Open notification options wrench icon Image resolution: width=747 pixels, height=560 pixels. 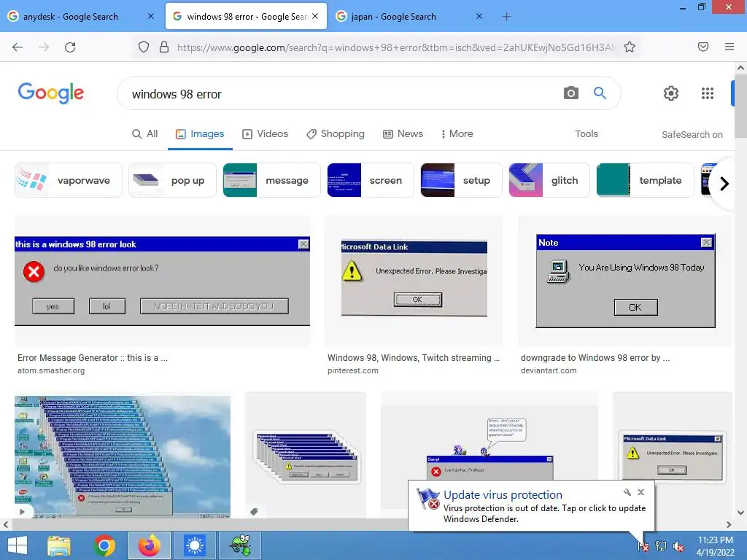tap(627, 492)
